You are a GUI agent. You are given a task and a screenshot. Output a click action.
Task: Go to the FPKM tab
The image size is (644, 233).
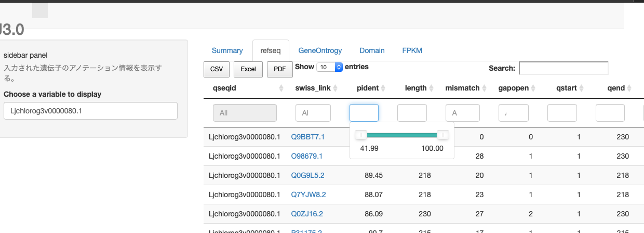(412, 50)
